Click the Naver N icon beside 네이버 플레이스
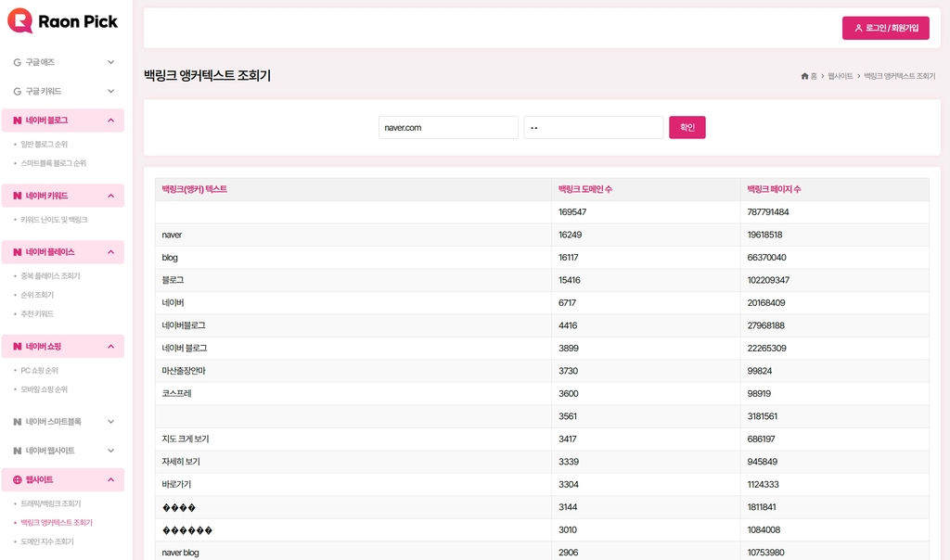Viewport: 950px width, 560px height. coord(17,252)
